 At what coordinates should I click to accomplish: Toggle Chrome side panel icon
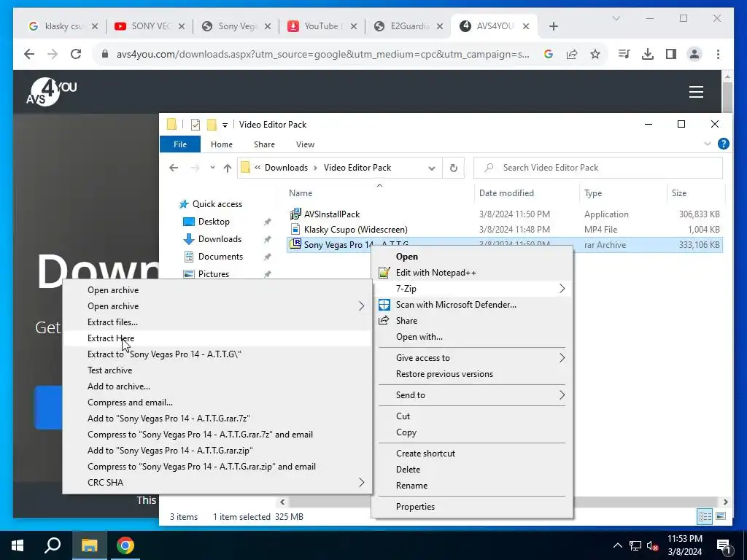point(671,54)
